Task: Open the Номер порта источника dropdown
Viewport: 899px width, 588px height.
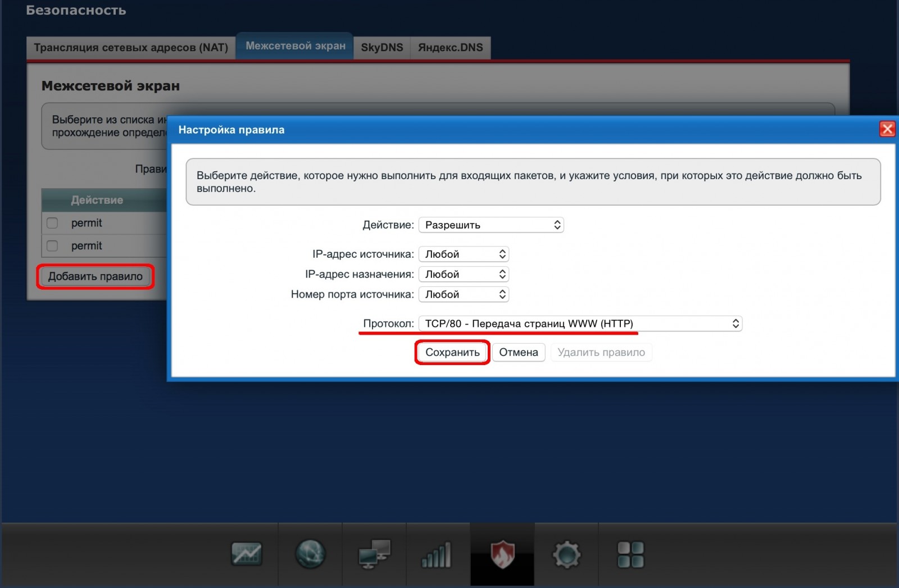Action: click(464, 294)
